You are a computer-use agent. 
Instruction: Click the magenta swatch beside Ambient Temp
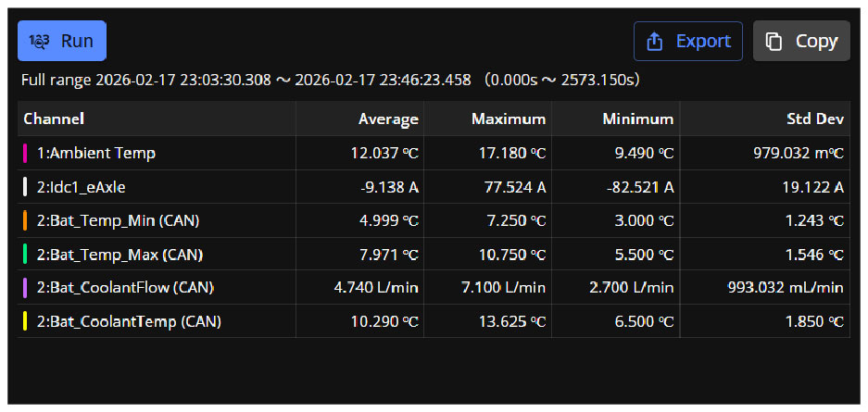coord(25,153)
